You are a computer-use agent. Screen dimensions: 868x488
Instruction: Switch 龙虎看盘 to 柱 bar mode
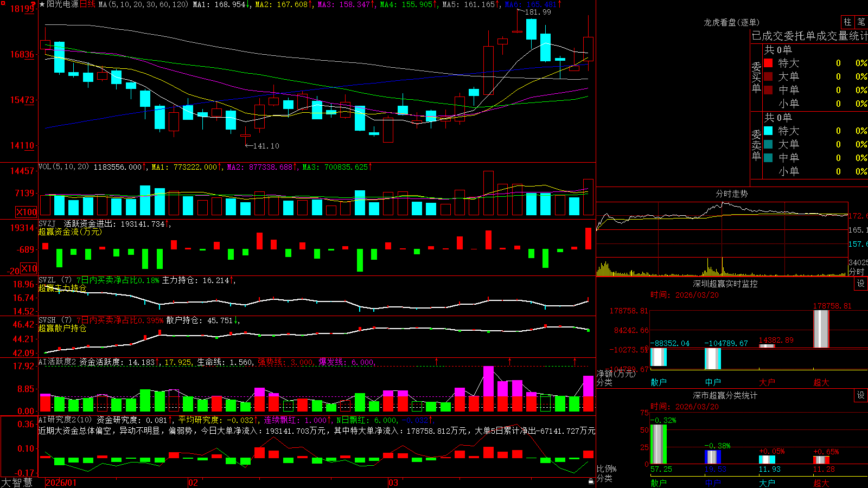click(x=847, y=22)
